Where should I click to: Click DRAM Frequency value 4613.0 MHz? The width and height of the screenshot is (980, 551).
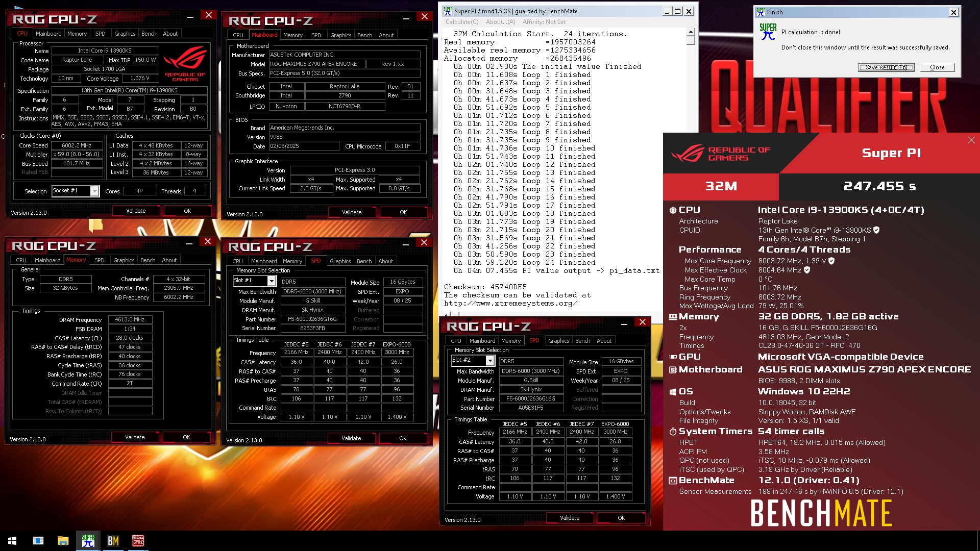130,319
